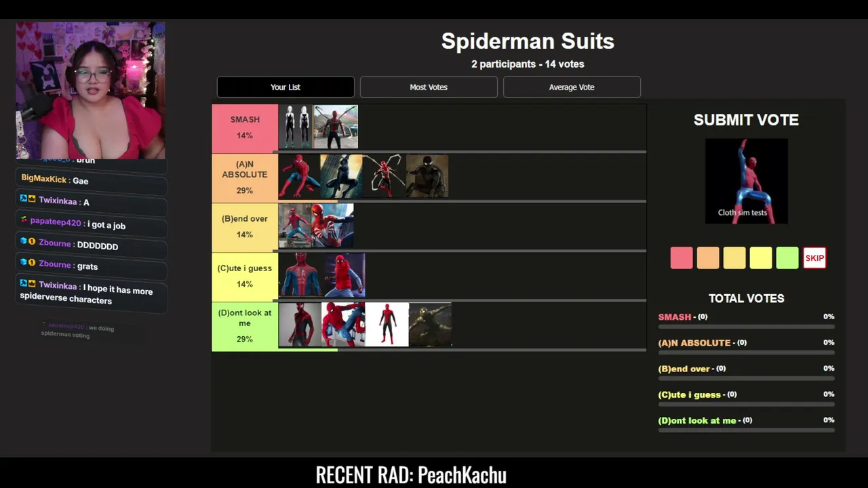Screen dimensions: 868x488
Task: Select the (A)N ABSOLUTE 29% tier label
Action: pos(245,178)
